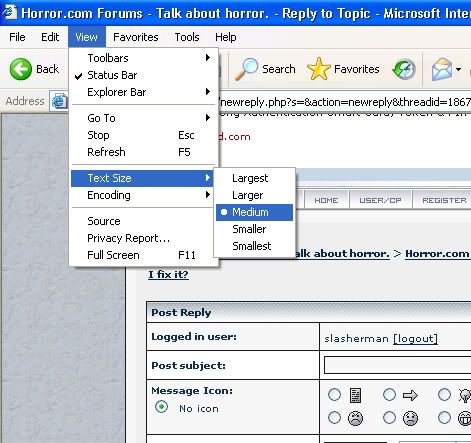Click the Mail envelope toolbar icon
Screen dimensions: 471x443
click(x=442, y=69)
